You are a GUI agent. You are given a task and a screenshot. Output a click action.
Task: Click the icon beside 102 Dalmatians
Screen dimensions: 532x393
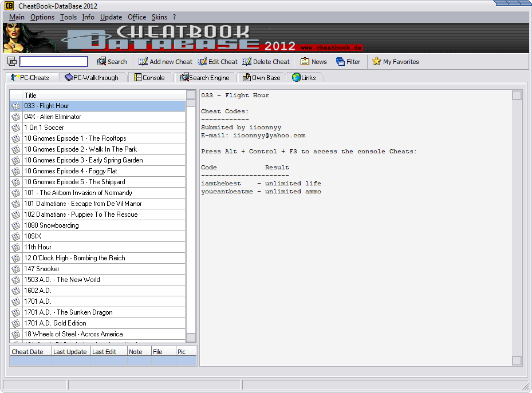point(16,215)
